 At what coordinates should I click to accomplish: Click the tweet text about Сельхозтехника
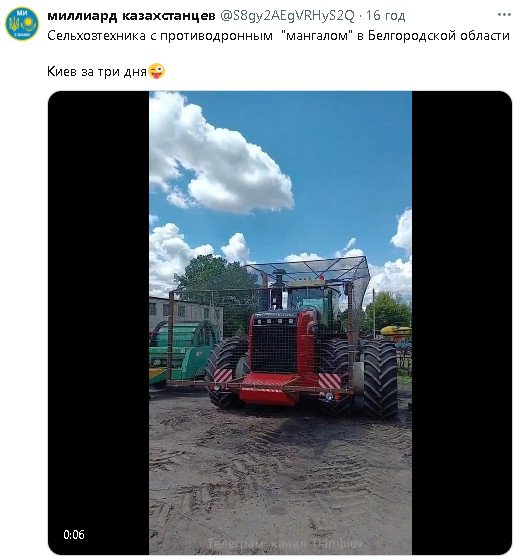pyautogui.click(x=278, y=36)
